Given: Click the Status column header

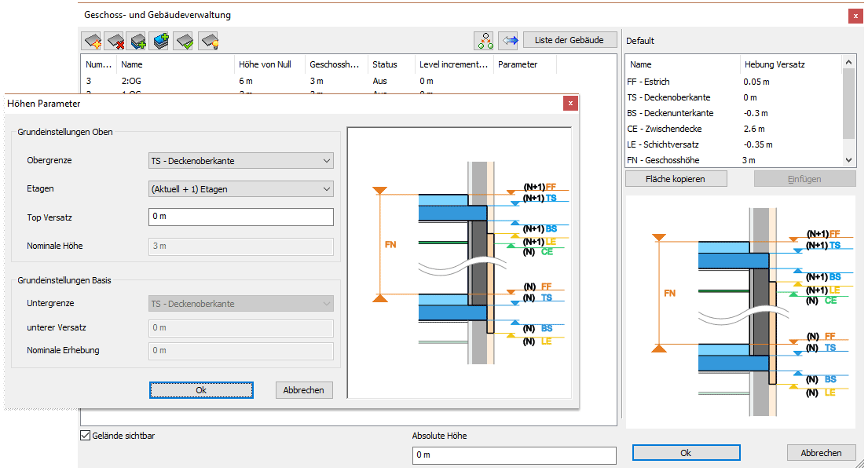Looking at the screenshot, I should [x=392, y=64].
